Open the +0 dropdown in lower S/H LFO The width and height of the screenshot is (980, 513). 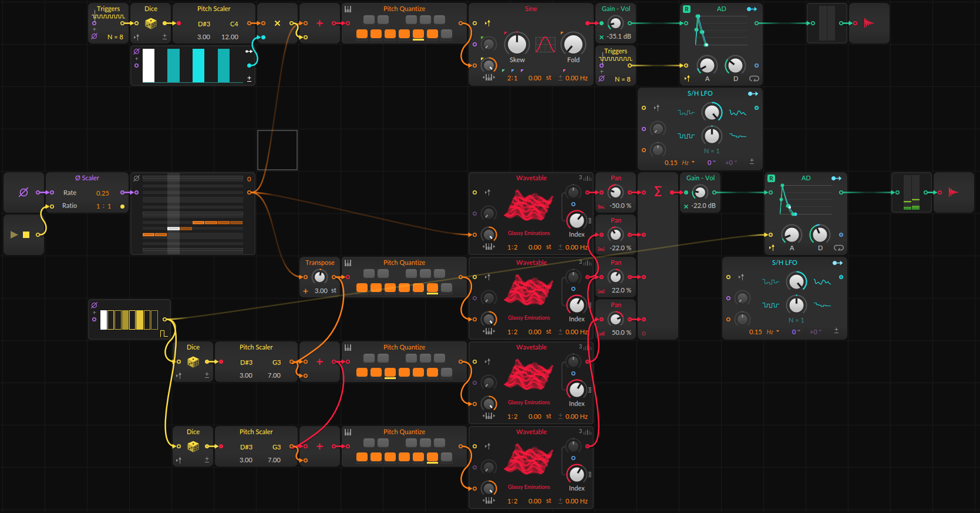pos(815,332)
